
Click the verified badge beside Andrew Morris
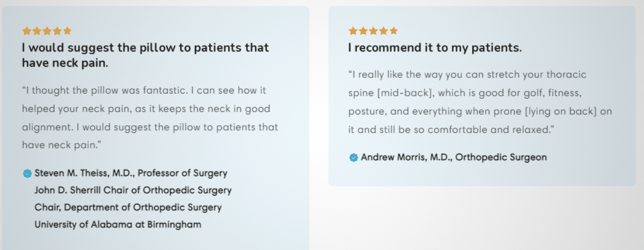pos(354,158)
